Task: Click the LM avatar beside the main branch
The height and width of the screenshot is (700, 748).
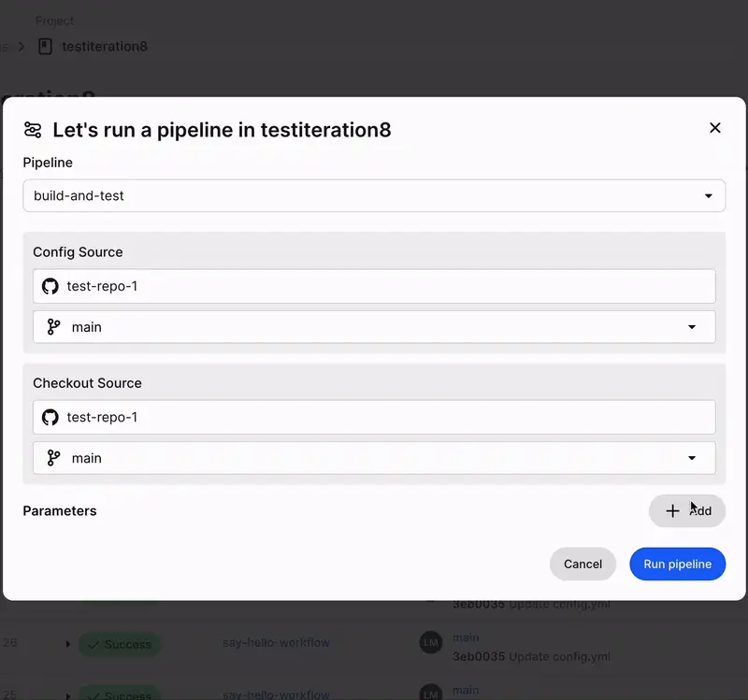Action: click(x=430, y=643)
